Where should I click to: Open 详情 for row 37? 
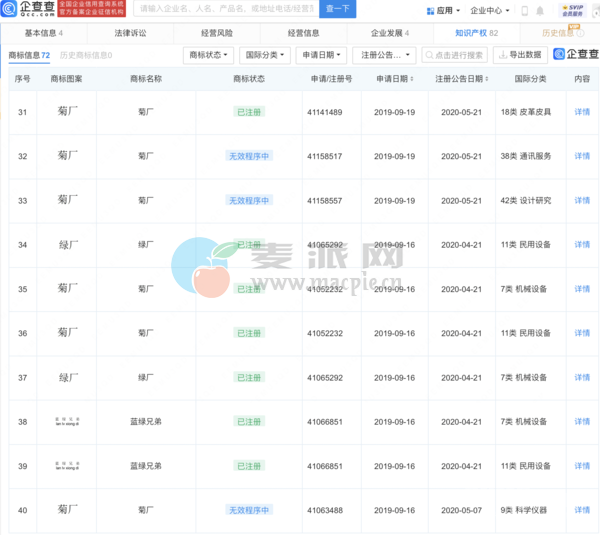(582, 378)
